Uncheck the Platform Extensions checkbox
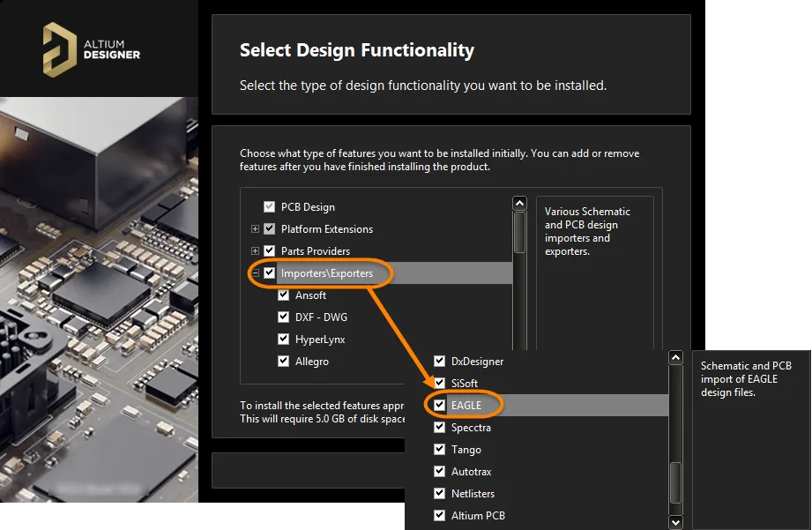Viewport: 812px width, 530px height. [x=269, y=228]
